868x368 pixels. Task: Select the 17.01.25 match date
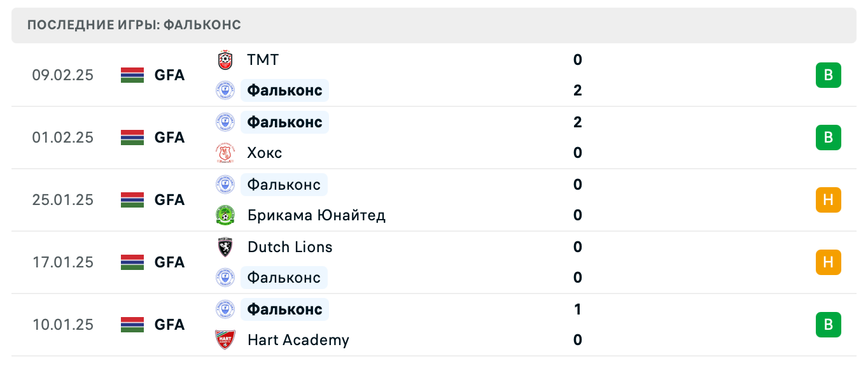[63, 262]
